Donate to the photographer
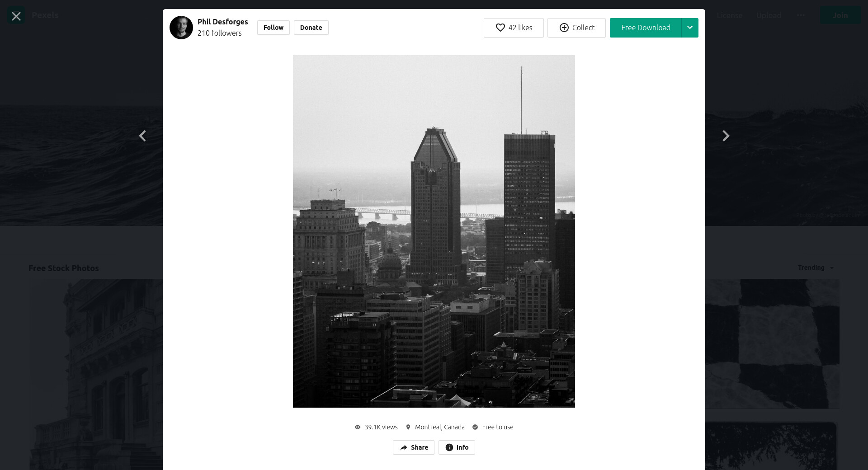 [x=311, y=28]
